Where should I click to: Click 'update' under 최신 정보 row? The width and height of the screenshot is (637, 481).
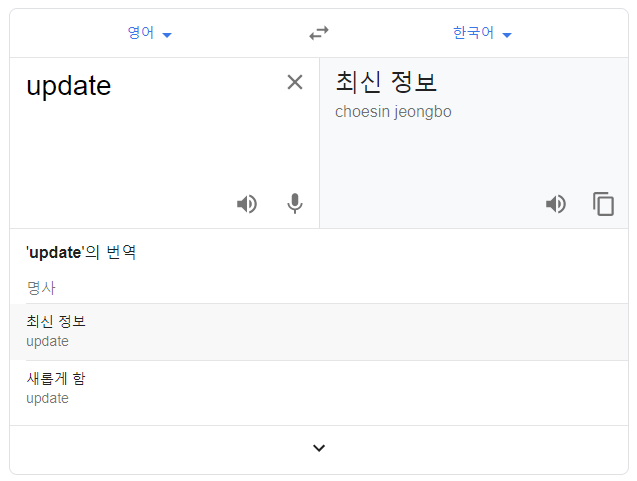(48, 342)
